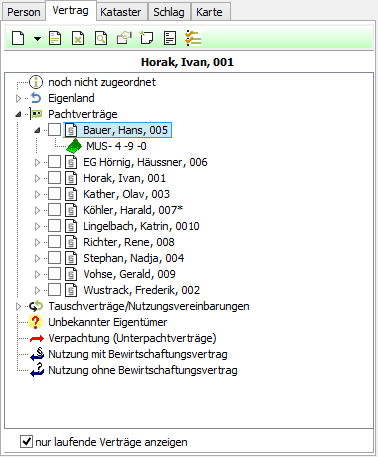Expand the Horak, Ivan, 001 tree node
The image size is (378, 457).
point(37,178)
